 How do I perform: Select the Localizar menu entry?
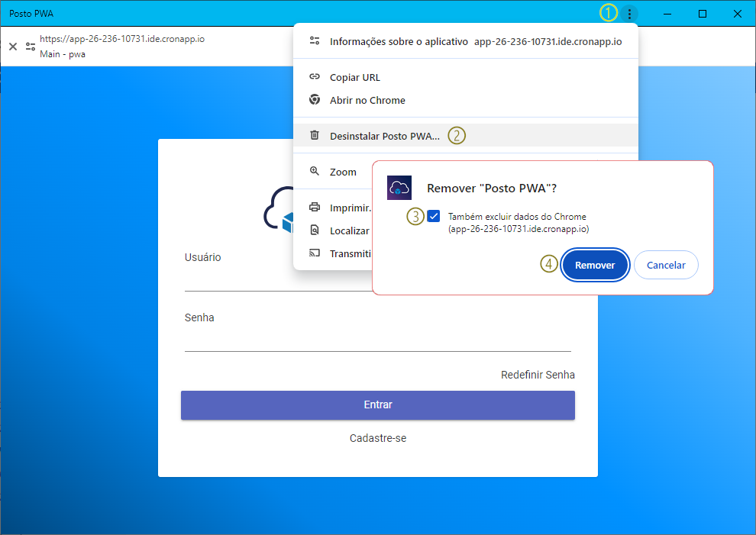[333, 231]
